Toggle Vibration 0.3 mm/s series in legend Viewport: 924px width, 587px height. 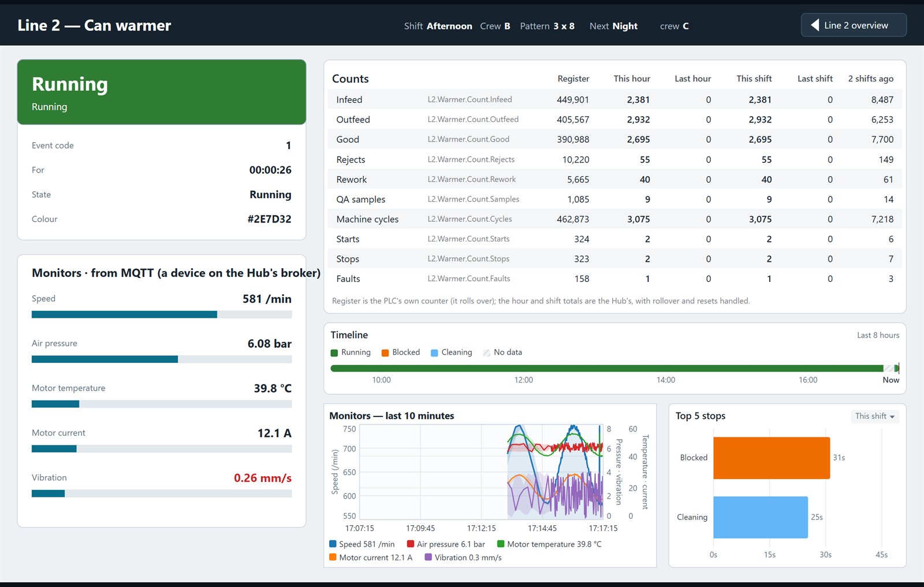point(463,558)
